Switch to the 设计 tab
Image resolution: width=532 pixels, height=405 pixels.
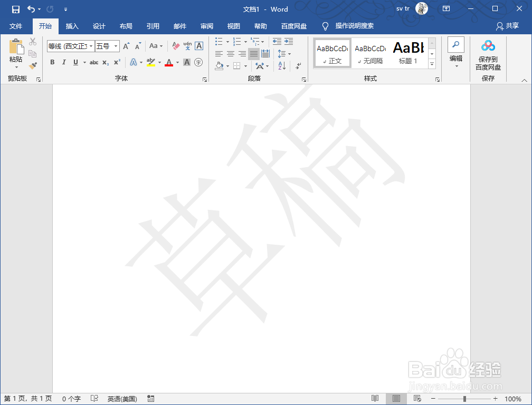(x=99, y=26)
